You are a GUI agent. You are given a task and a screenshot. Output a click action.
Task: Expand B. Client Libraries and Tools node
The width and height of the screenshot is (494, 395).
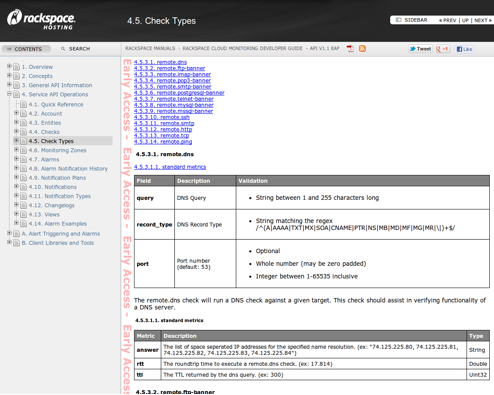click(9, 242)
